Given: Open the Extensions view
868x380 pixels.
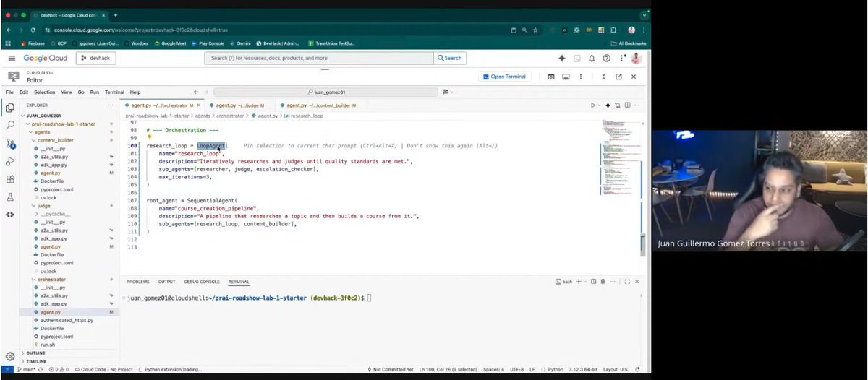Looking at the screenshot, I should point(10,179).
